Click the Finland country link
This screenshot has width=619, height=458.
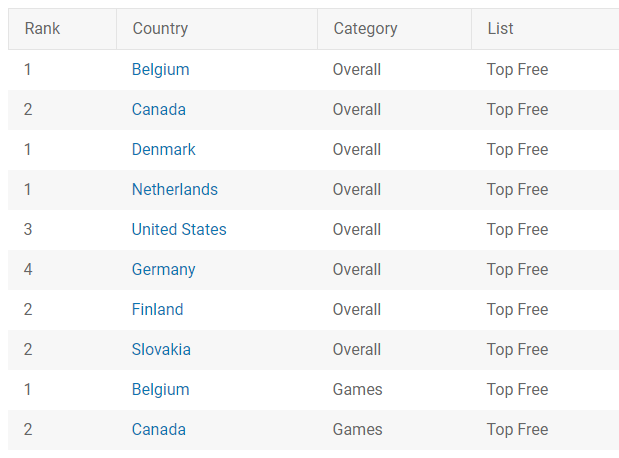pyautogui.click(x=157, y=310)
